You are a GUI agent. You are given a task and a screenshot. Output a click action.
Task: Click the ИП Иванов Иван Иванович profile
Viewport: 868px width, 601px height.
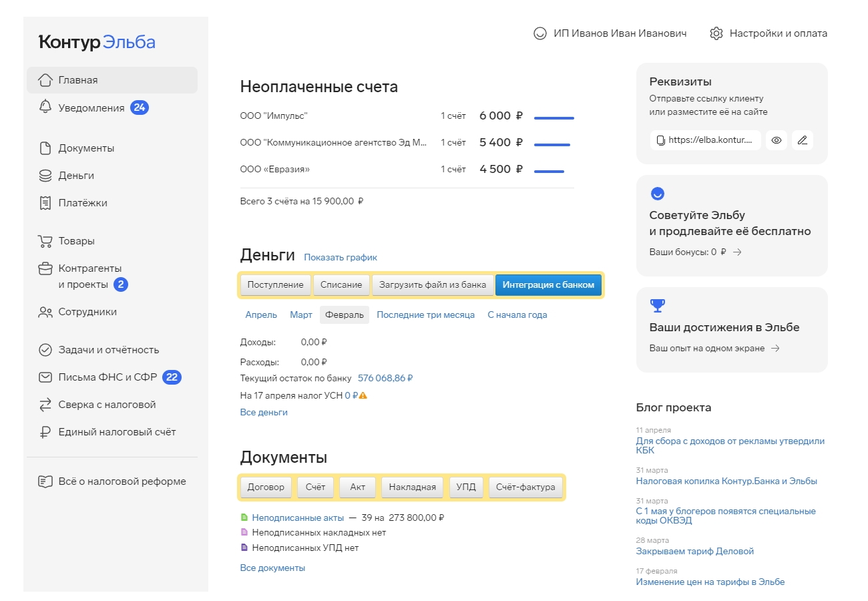pyautogui.click(x=610, y=33)
